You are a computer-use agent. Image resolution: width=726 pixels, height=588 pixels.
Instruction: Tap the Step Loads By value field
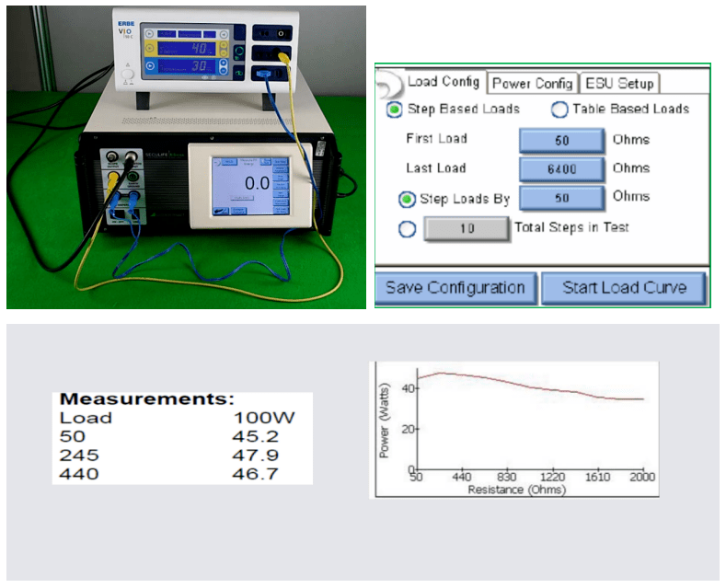click(x=561, y=198)
